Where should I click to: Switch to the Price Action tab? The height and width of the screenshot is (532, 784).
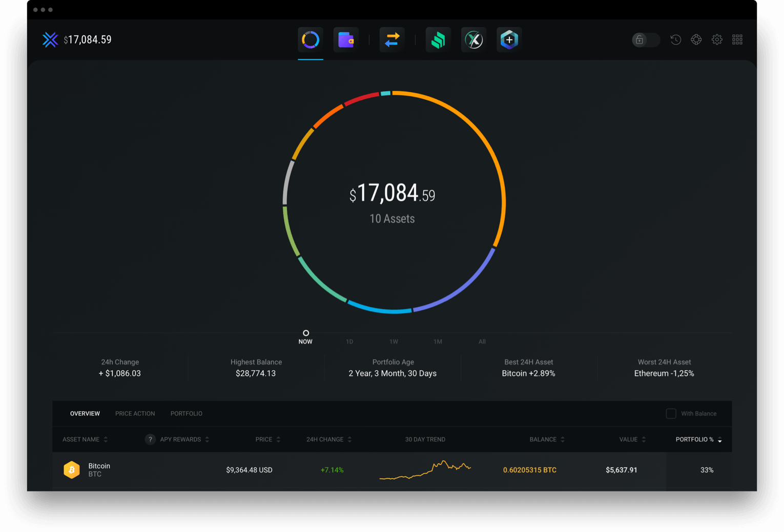[x=135, y=413]
